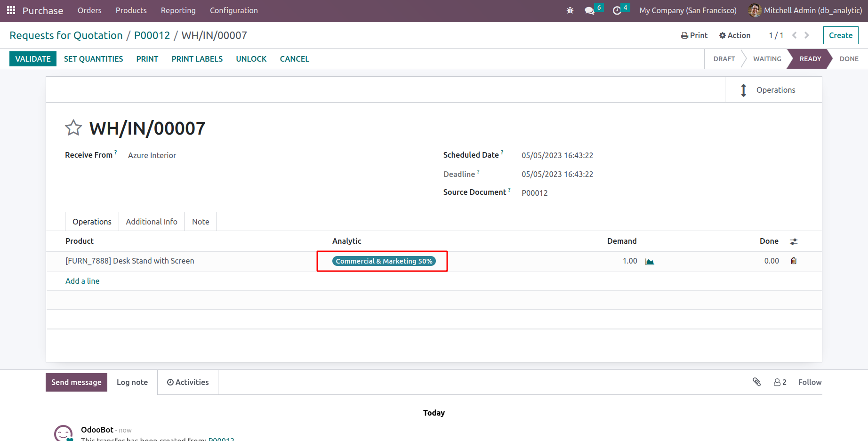This screenshot has width=868, height=441.
Task: Add a line to operations
Action: click(x=82, y=281)
